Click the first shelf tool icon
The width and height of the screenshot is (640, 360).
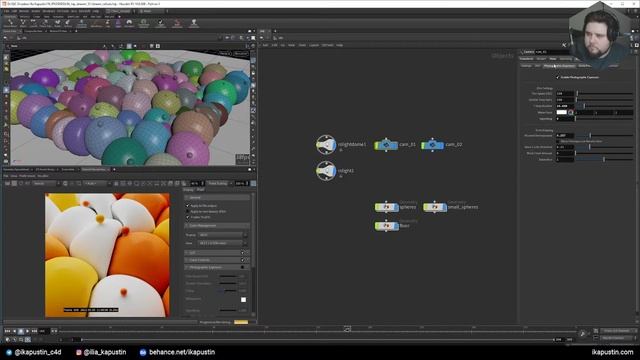click(11, 23)
